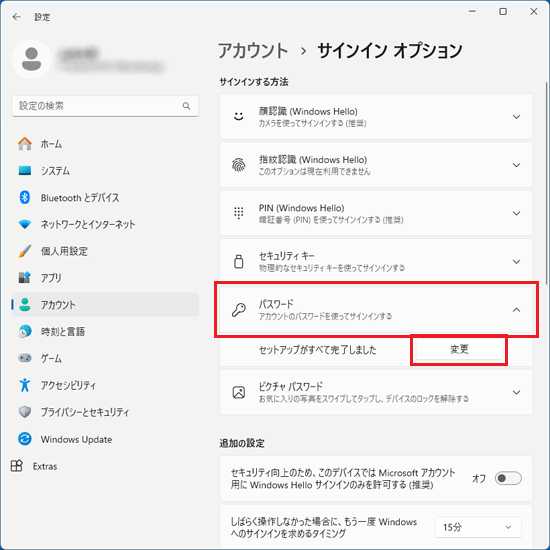Open システム settings page
The height and width of the screenshot is (550, 550).
tap(105, 170)
